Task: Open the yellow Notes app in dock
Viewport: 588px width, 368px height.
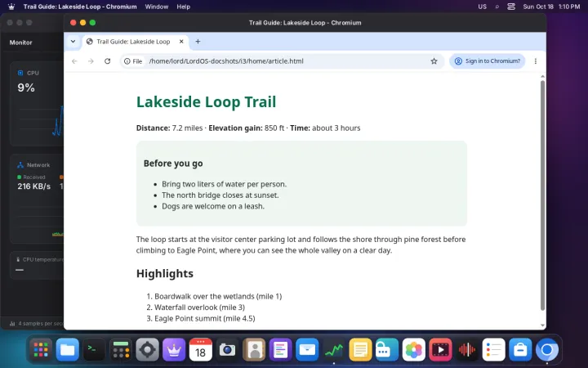Action: (360, 350)
